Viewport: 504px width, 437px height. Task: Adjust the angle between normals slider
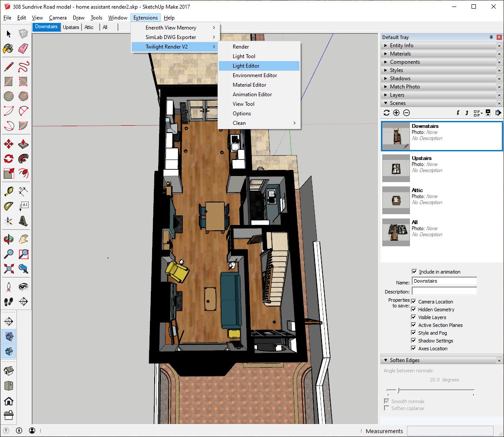[x=398, y=390]
